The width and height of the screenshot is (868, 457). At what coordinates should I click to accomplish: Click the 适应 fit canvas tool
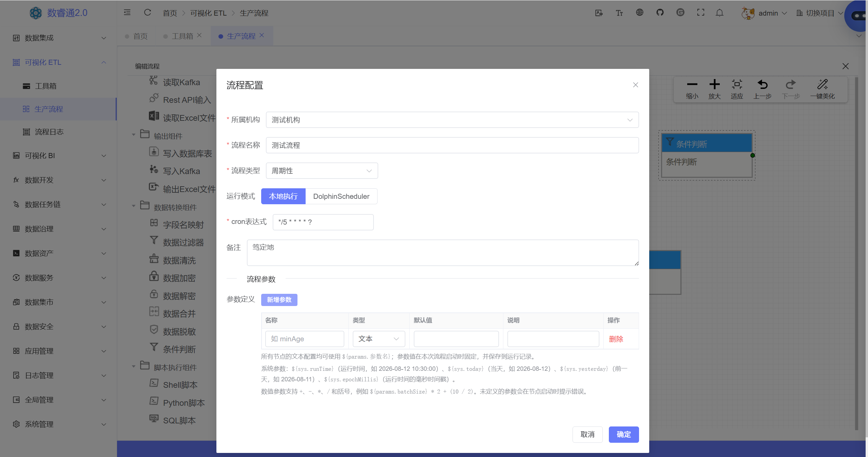tap(737, 90)
